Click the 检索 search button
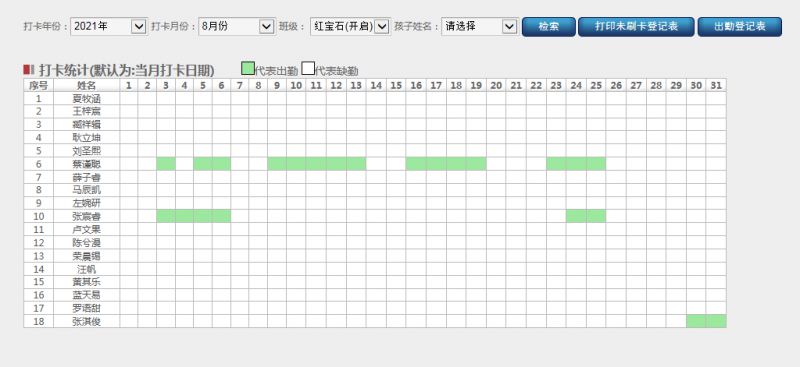 pyautogui.click(x=548, y=27)
